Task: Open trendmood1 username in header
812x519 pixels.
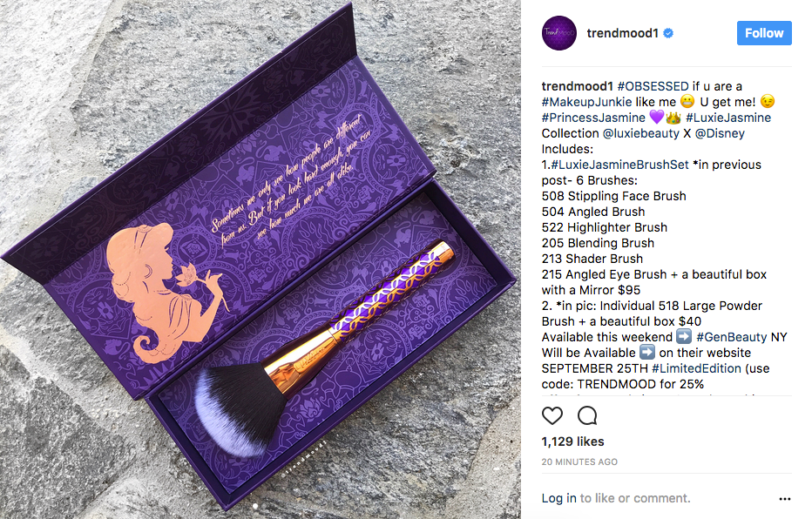Action: tap(622, 33)
